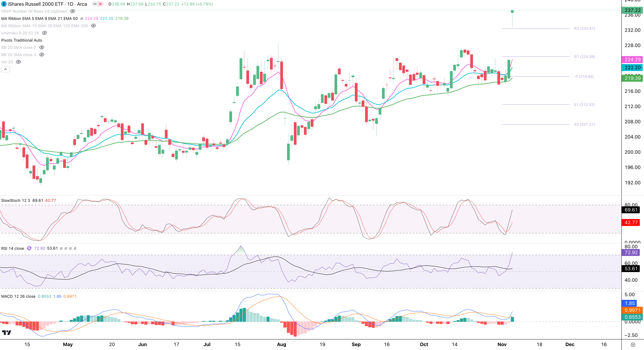Click the Aug label on time axis
This screenshot has height=350, width=644.
[x=281, y=345]
